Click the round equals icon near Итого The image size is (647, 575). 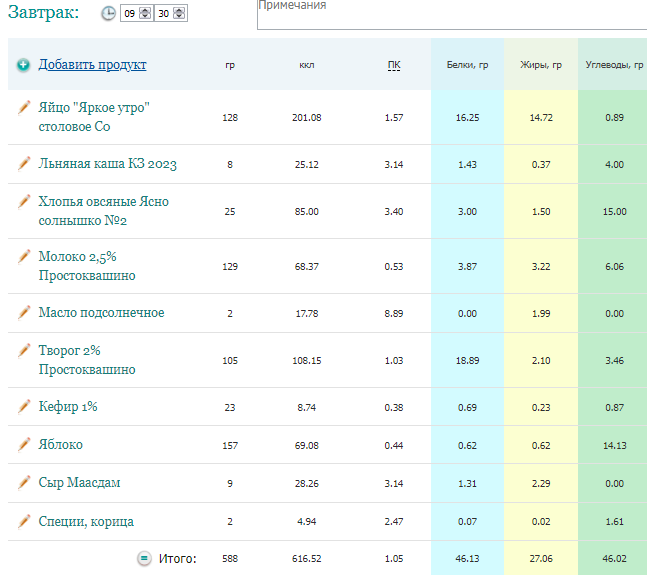pyautogui.click(x=144, y=559)
